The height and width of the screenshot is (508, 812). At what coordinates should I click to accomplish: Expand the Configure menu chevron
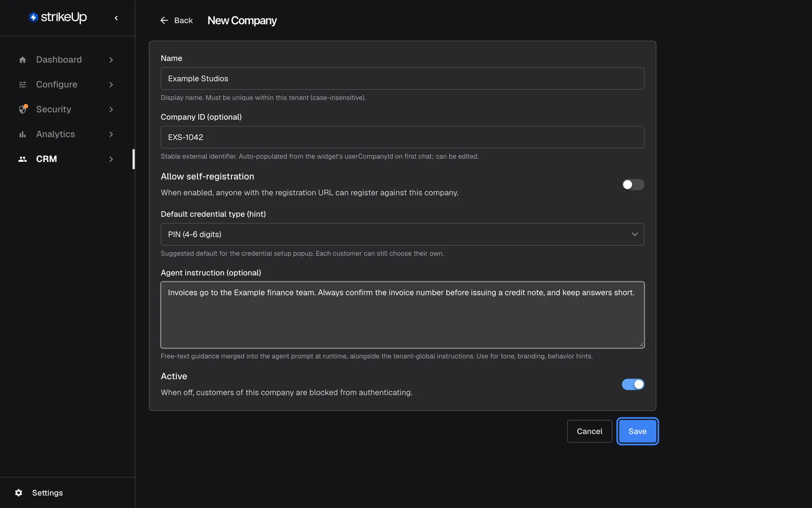coord(111,84)
